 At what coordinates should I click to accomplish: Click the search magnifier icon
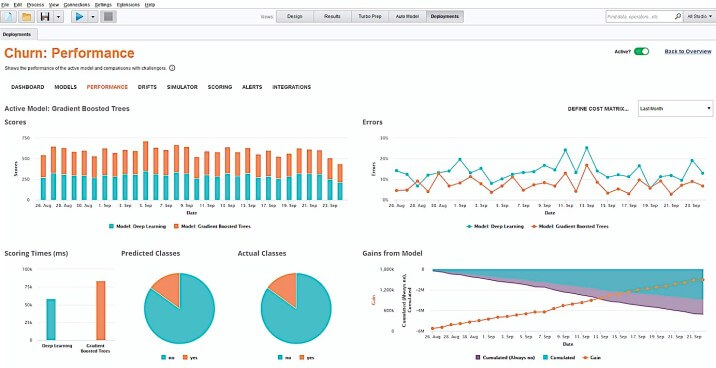(x=678, y=16)
